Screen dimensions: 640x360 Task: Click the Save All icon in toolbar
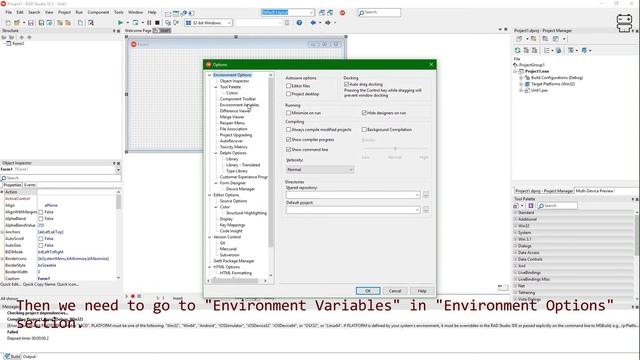click(41, 23)
